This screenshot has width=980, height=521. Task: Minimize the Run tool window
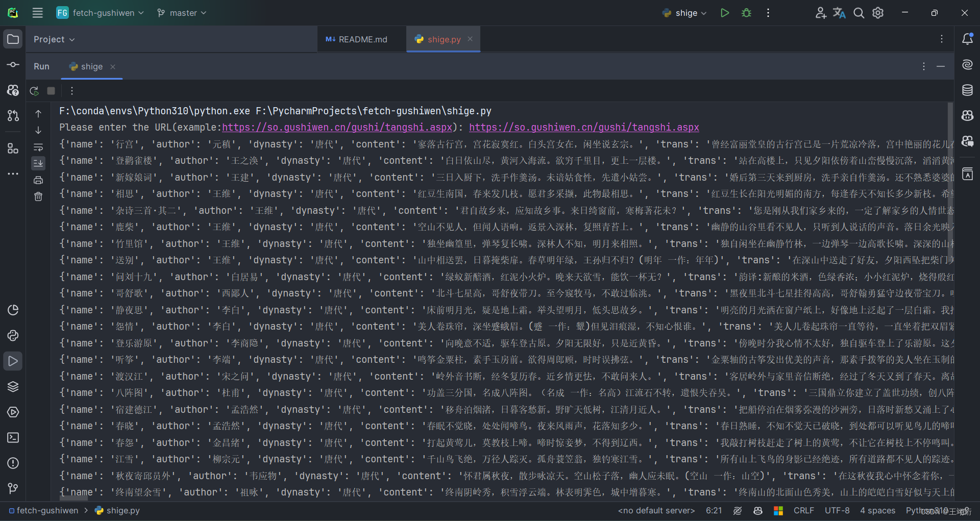941,66
